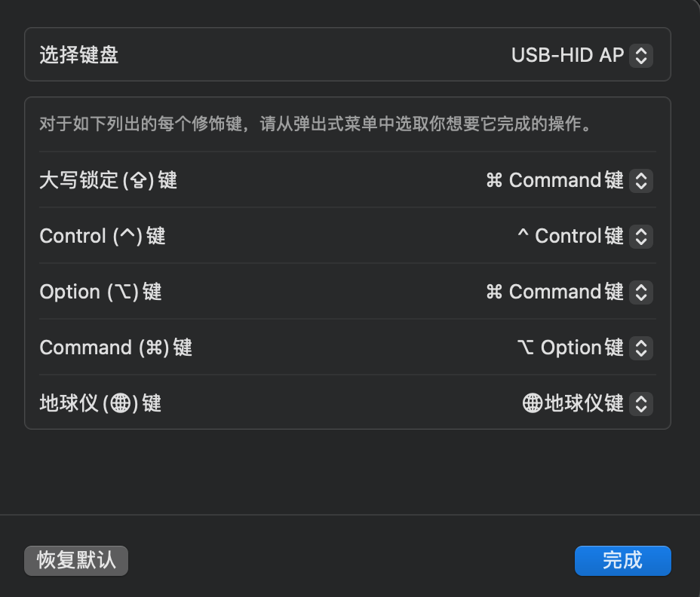700x597 pixels.
Task: Click the chevron icon in the 大写锁定 row
Action: coord(640,180)
